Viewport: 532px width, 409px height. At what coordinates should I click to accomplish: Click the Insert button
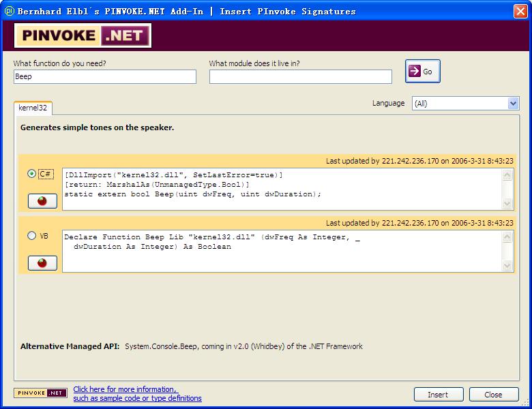point(439,395)
